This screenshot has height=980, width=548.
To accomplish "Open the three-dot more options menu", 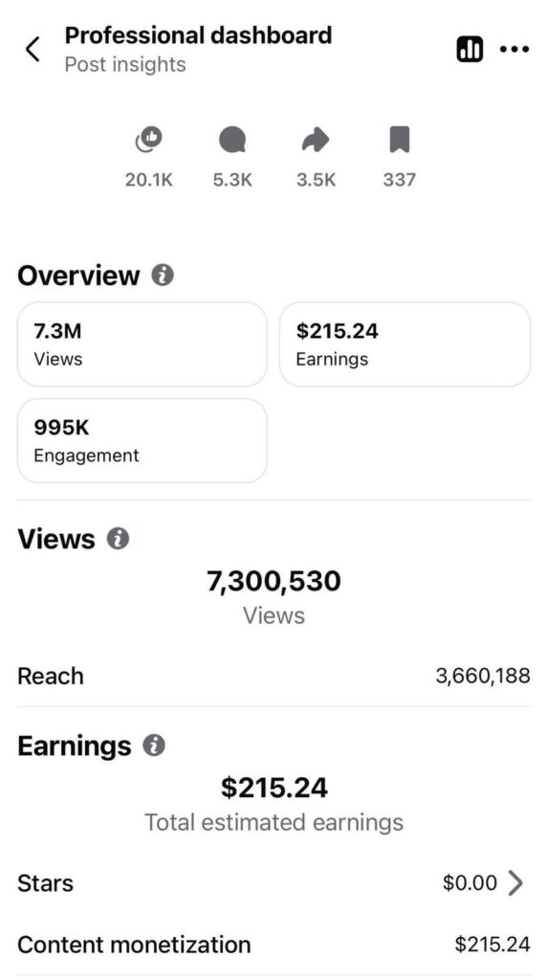I will tap(515, 50).
